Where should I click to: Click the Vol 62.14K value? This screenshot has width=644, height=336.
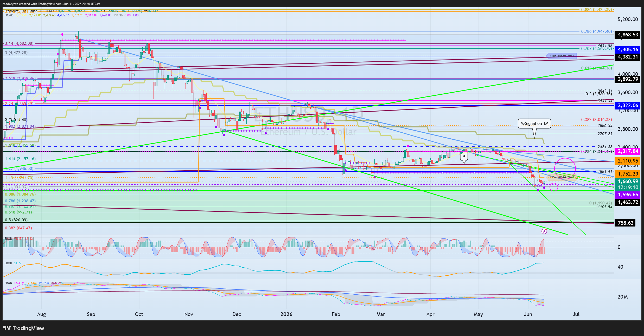coord(151,11)
